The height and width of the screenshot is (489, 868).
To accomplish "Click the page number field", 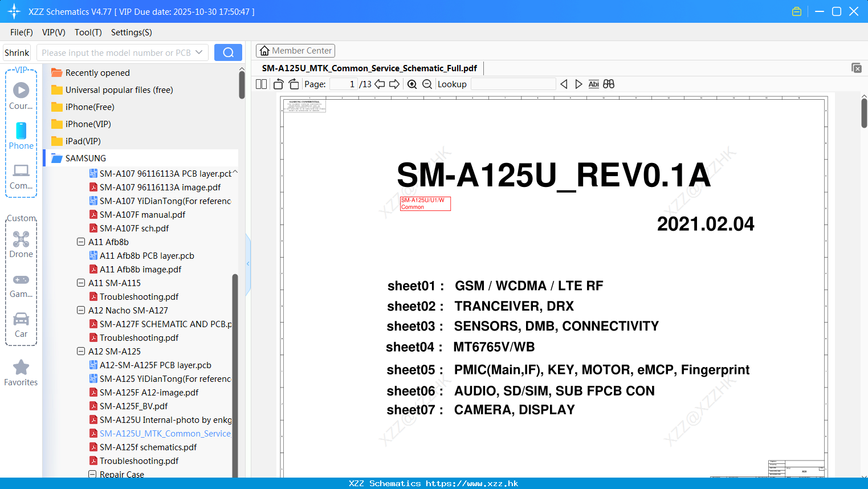I will click(343, 84).
